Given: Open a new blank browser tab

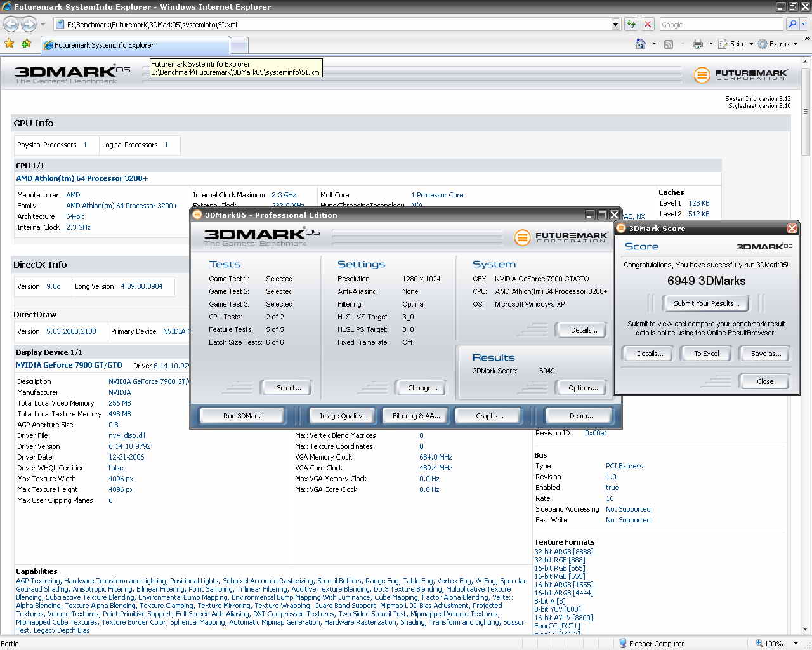Looking at the screenshot, I should click(x=239, y=45).
